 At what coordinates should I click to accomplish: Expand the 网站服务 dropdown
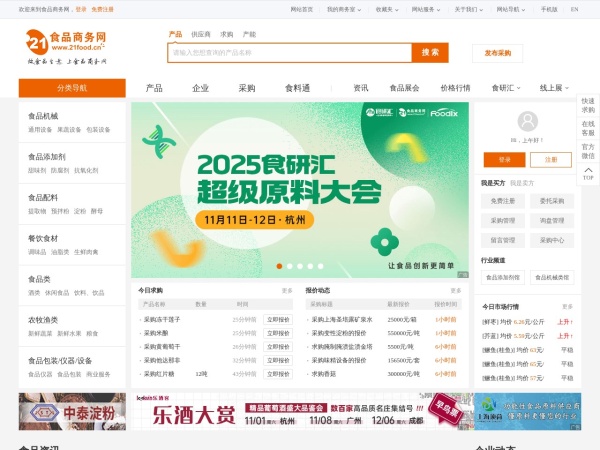coord(426,10)
